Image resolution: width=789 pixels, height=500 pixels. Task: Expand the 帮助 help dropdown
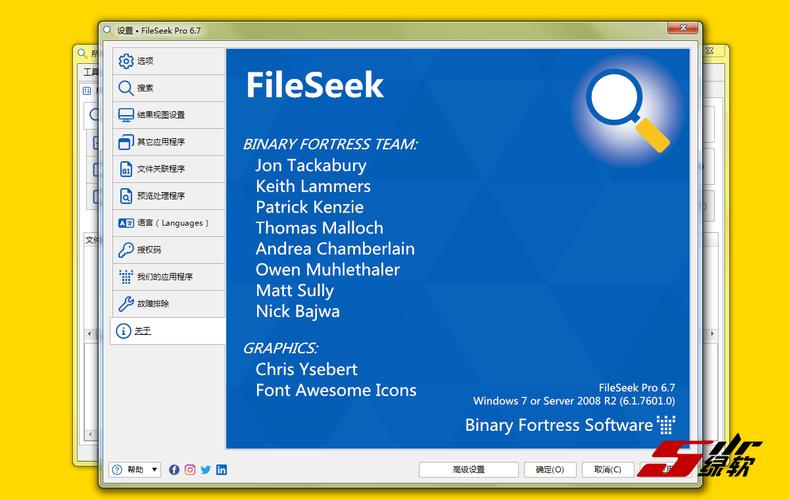point(135,470)
